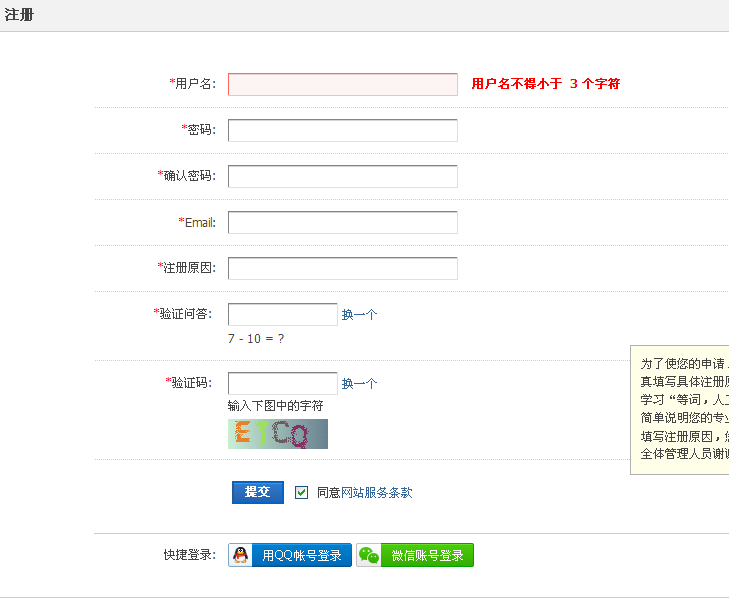Click the 用户名 input field
The width and height of the screenshot is (729, 600).
point(342,85)
